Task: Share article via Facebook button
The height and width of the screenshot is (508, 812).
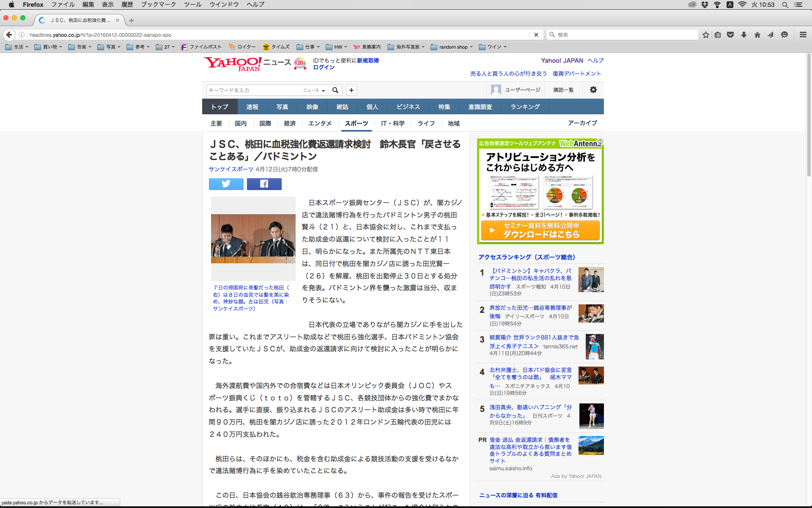Action: (x=264, y=184)
